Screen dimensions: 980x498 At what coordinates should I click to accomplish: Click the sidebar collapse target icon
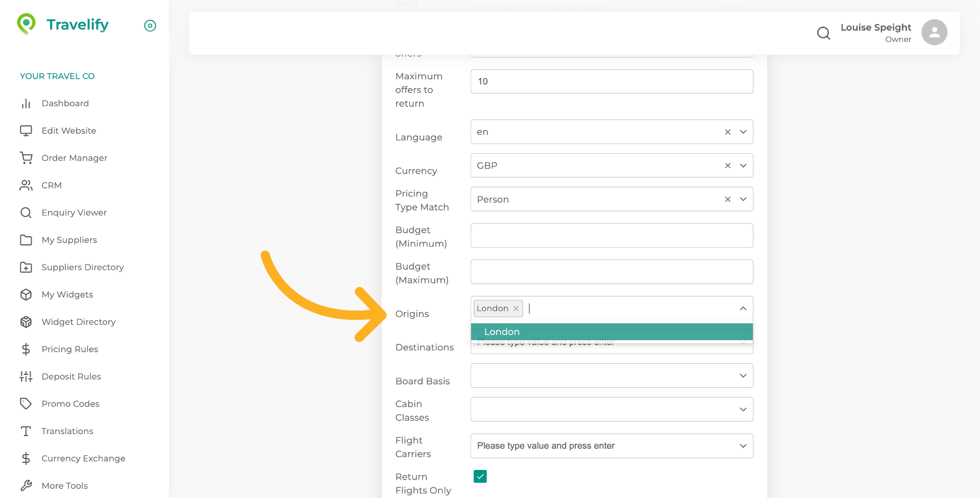150,26
